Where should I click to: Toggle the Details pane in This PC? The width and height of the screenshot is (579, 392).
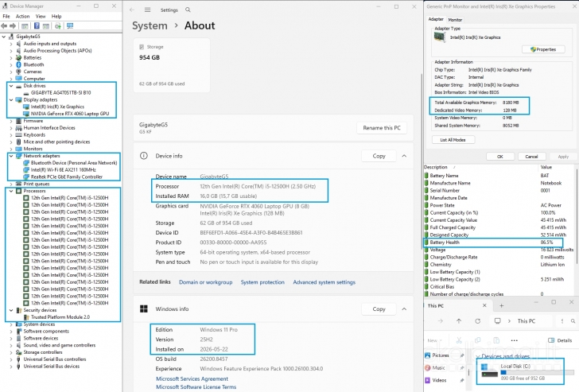coord(560,340)
